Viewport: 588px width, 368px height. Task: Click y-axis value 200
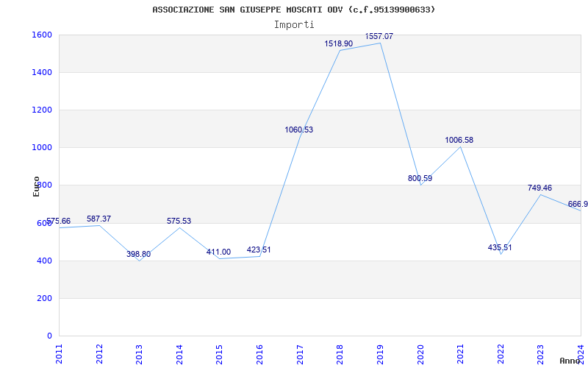pyautogui.click(x=45, y=298)
